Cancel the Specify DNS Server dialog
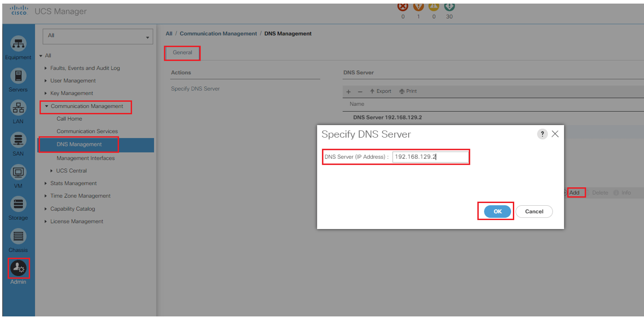The height and width of the screenshot is (320, 644). (x=534, y=212)
